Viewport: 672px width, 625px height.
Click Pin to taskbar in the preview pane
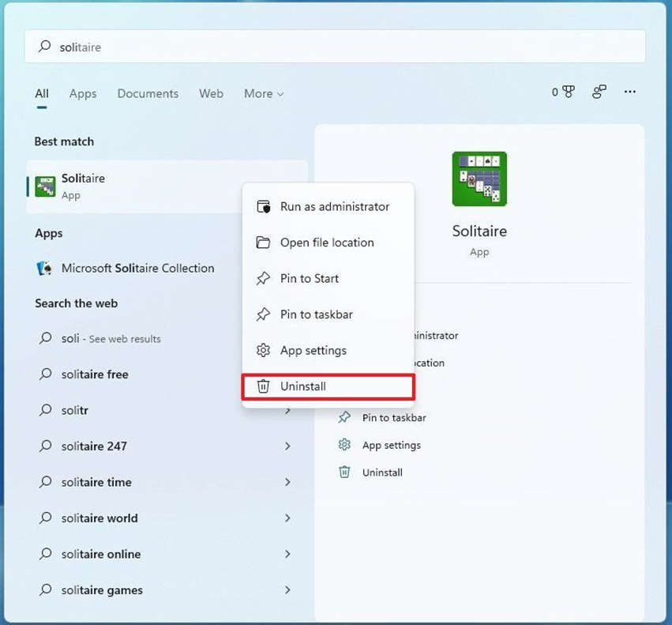pyautogui.click(x=394, y=418)
